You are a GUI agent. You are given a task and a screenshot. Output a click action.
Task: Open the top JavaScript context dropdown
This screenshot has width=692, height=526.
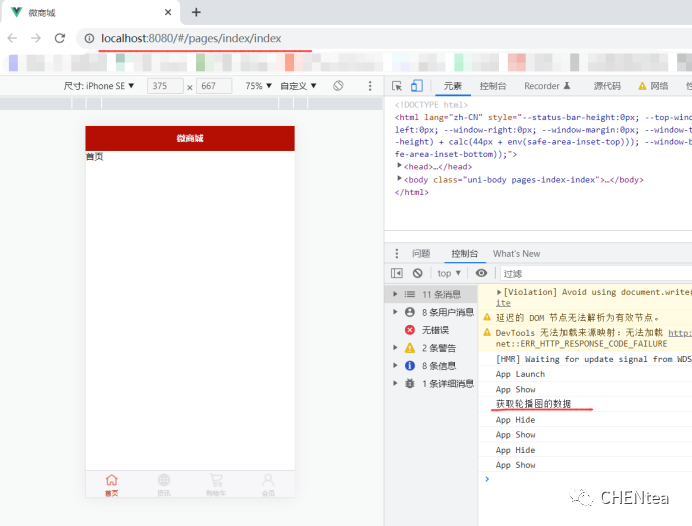[x=449, y=273]
